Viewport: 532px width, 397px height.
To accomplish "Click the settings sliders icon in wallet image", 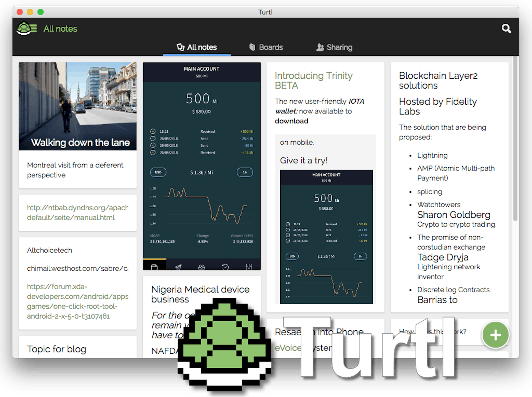I will pyautogui.click(x=249, y=266).
